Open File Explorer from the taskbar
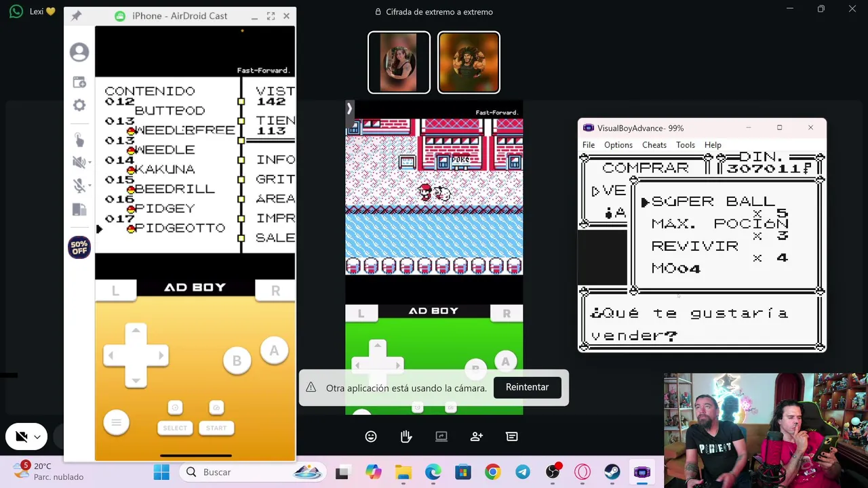868x488 pixels. click(x=403, y=472)
